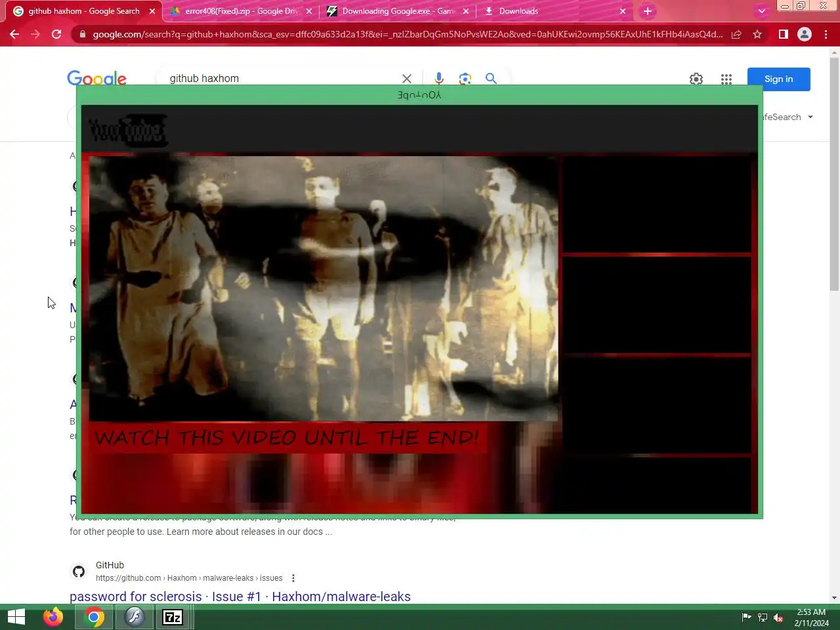Click the github.com › Haxhom › malware-leaks URL
The width and height of the screenshot is (840, 630).
189,578
